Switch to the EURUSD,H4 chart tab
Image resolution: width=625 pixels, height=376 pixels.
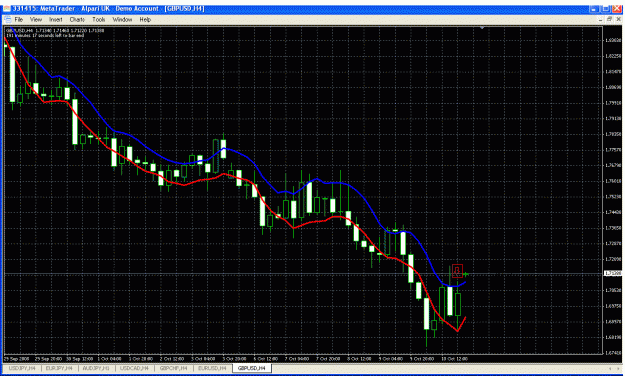click(212, 368)
